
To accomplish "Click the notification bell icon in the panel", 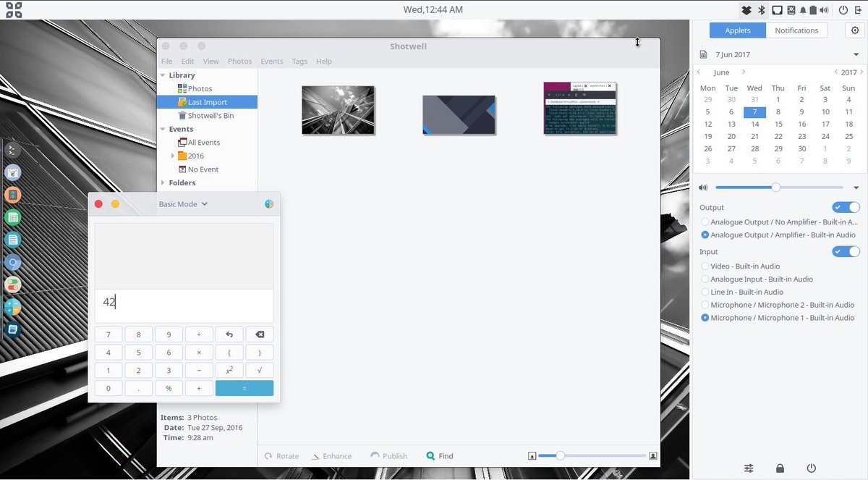I will (x=803, y=9).
